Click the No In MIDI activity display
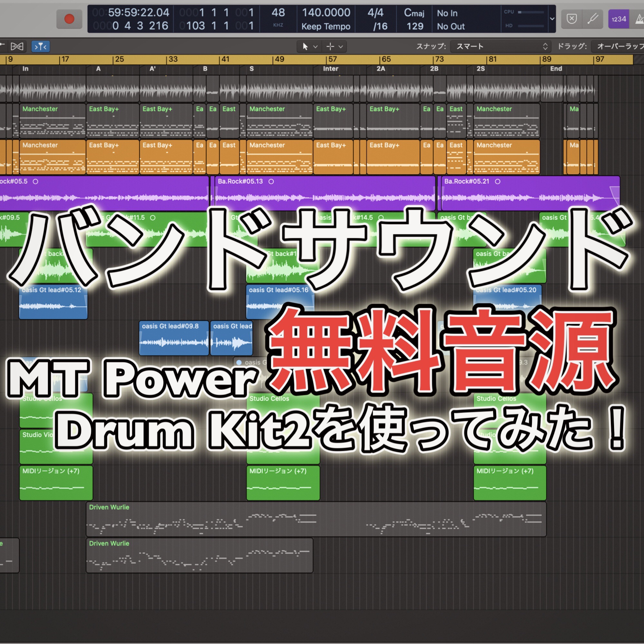The width and height of the screenshot is (644, 644). pyautogui.click(x=447, y=13)
